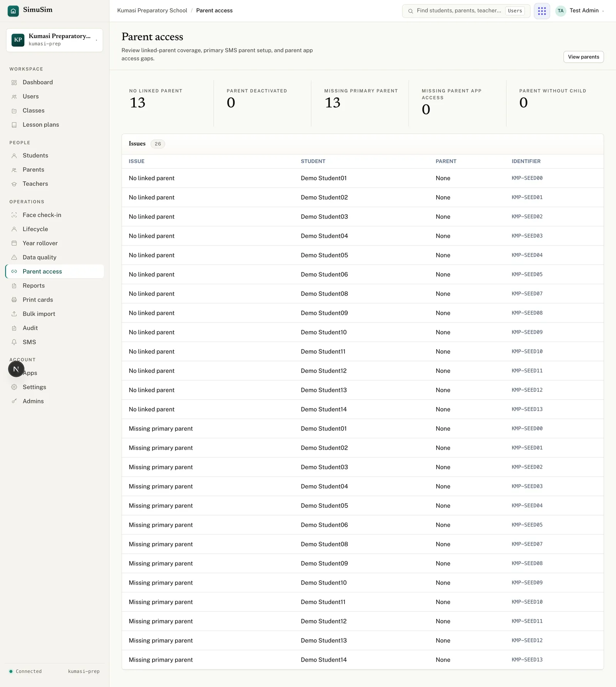Click the Data quality warning icon
Screen dimensions: 616x687
(14, 257)
